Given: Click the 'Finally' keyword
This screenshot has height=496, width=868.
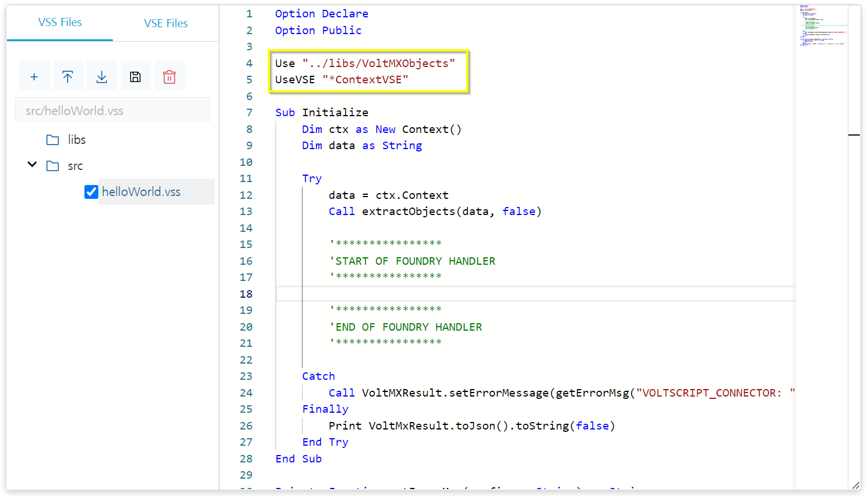Looking at the screenshot, I should click(x=325, y=409).
